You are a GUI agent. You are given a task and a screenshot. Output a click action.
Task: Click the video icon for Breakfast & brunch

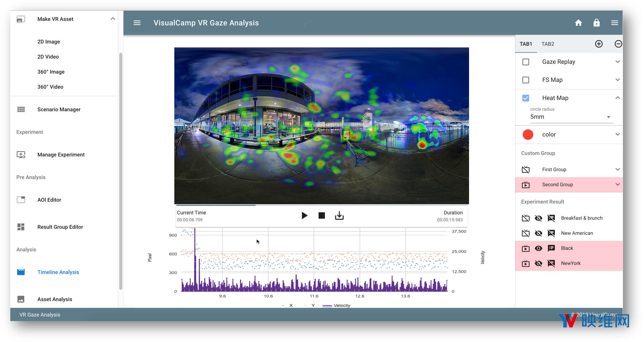pyautogui.click(x=526, y=218)
